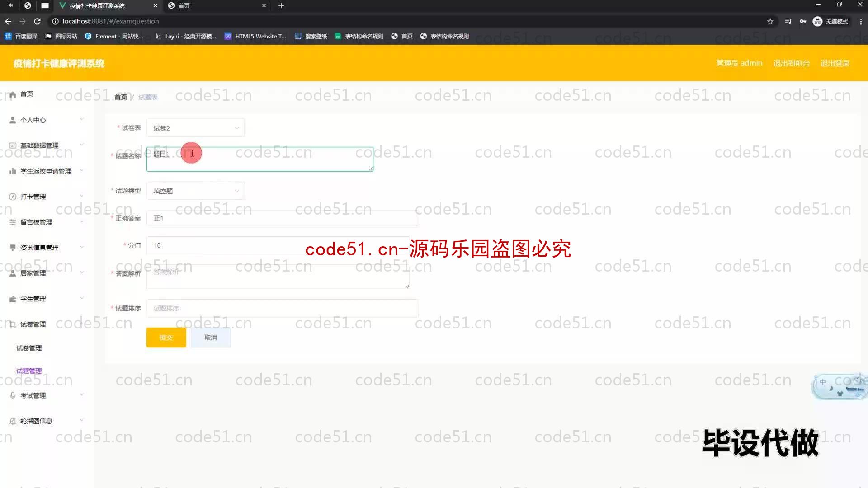Click the 提交 button
Viewport: 868px width, 488px height.
(166, 337)
